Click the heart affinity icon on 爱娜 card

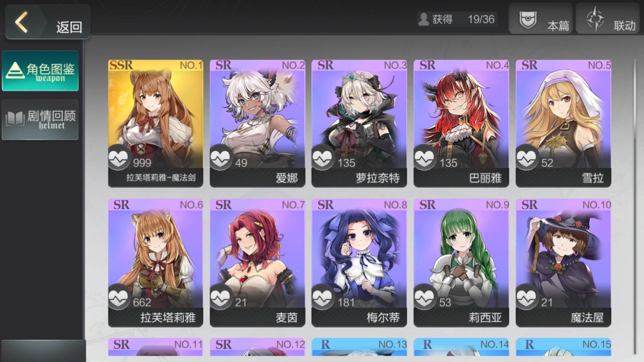pos(220,158)
